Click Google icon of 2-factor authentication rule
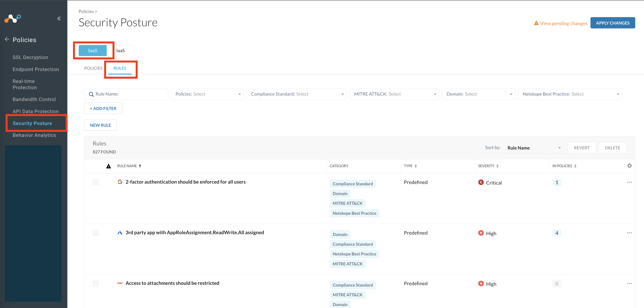This screenshot has width=644, height=308. tap(120, 182)
